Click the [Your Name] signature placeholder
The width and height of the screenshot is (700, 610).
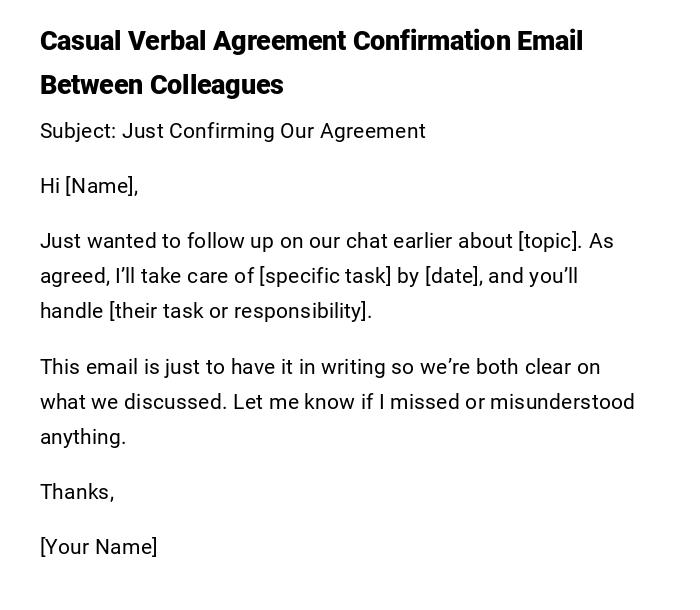pos(98,547)
